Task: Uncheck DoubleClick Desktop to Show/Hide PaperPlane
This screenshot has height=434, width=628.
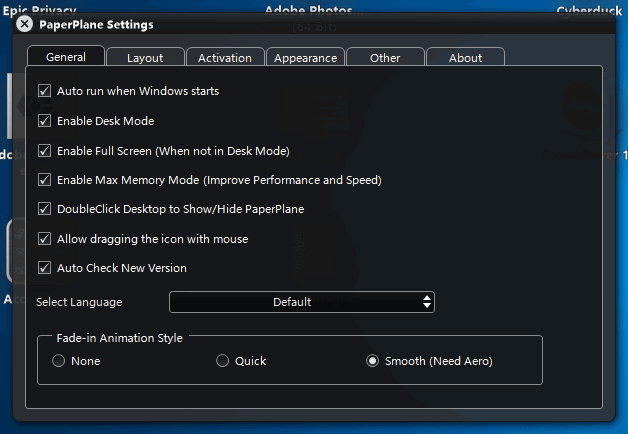Action: [x=44, y=209]
